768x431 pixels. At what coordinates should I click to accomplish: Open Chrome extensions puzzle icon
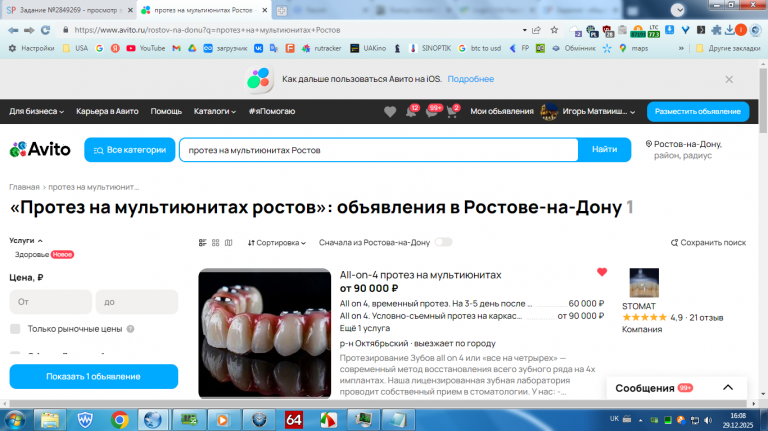[716, 30]
